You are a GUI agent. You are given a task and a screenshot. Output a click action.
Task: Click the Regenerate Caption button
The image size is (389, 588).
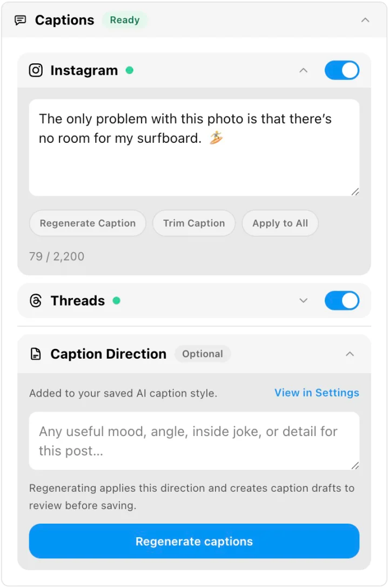click(88, 223)
